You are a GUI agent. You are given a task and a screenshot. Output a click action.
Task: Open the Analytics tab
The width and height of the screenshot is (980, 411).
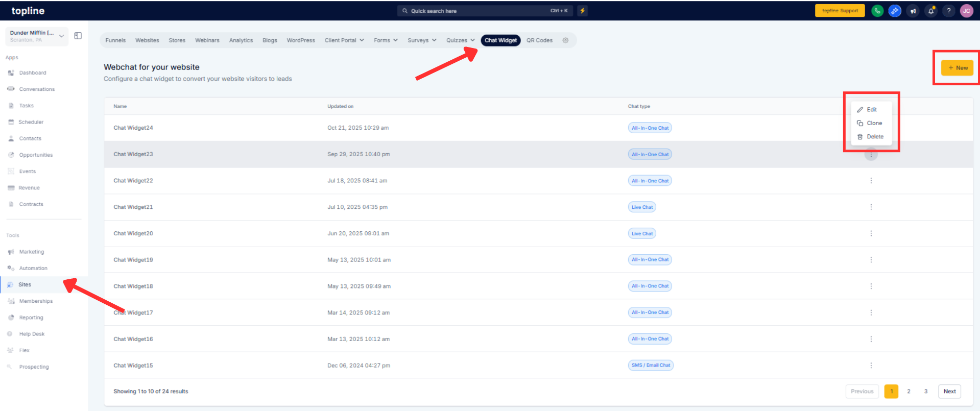coord(241,40)
